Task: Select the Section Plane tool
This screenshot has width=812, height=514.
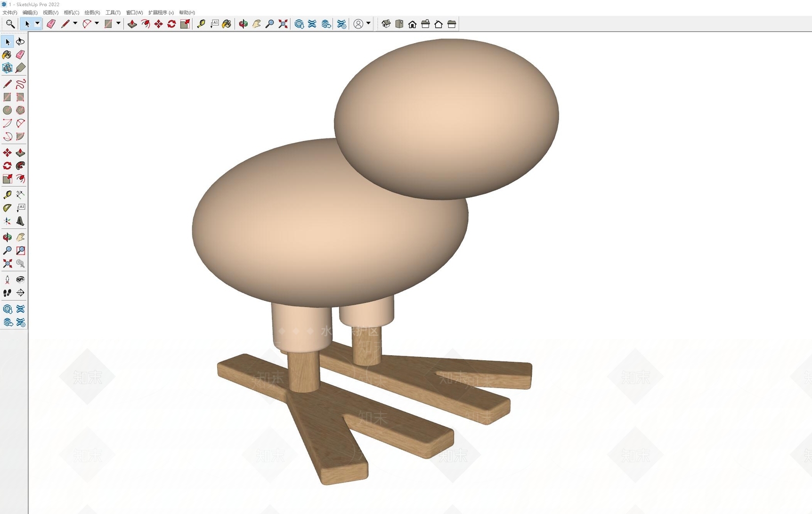Action: [20, 293]
